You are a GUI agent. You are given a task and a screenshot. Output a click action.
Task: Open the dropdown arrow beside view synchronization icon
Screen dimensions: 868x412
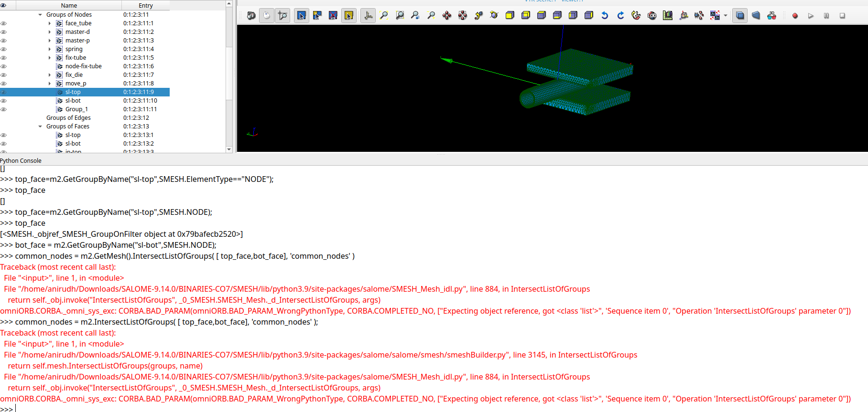726,16
